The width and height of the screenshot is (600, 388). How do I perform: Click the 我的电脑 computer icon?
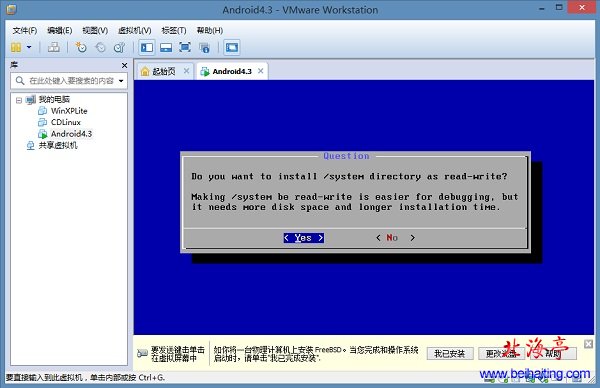[31, 100]
